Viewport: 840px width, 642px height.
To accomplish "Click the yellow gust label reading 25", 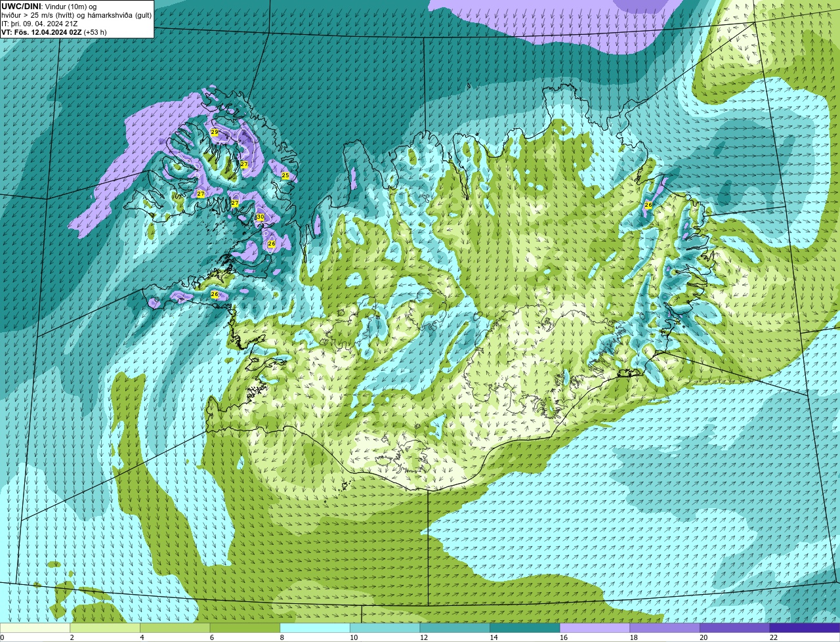I will (285, 175).
